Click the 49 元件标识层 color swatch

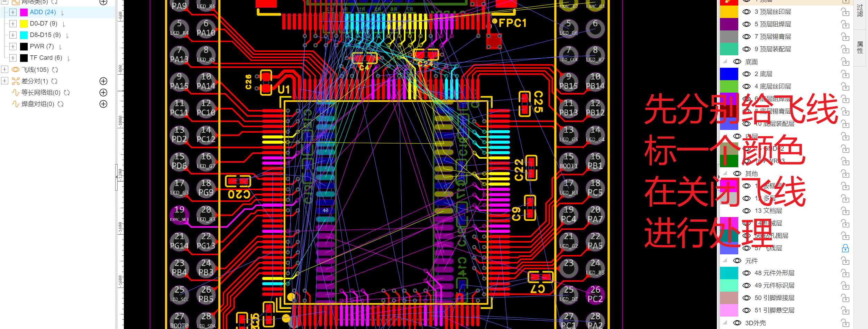(x=729, y=285)
